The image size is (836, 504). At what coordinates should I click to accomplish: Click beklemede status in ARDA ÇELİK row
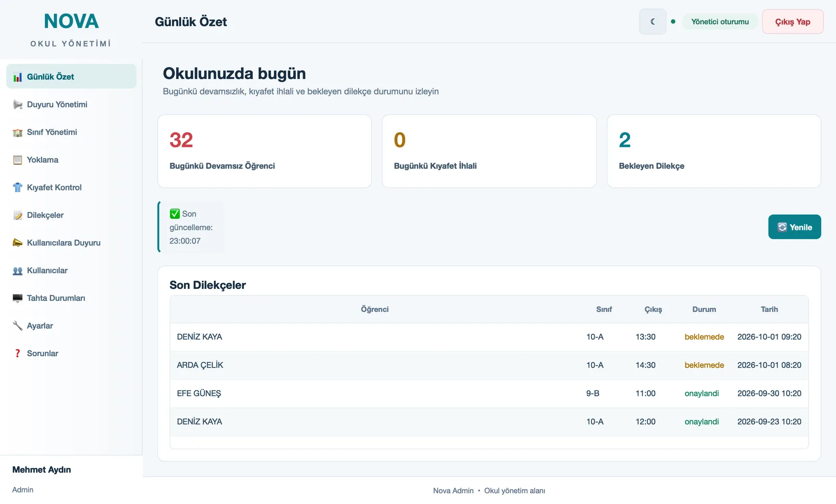click(704, 365)
